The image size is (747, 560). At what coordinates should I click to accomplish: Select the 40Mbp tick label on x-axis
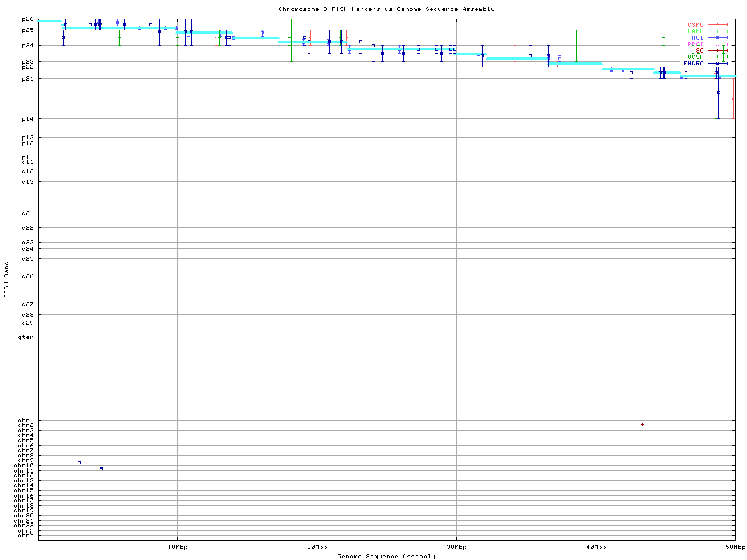(x=596, y=547)
